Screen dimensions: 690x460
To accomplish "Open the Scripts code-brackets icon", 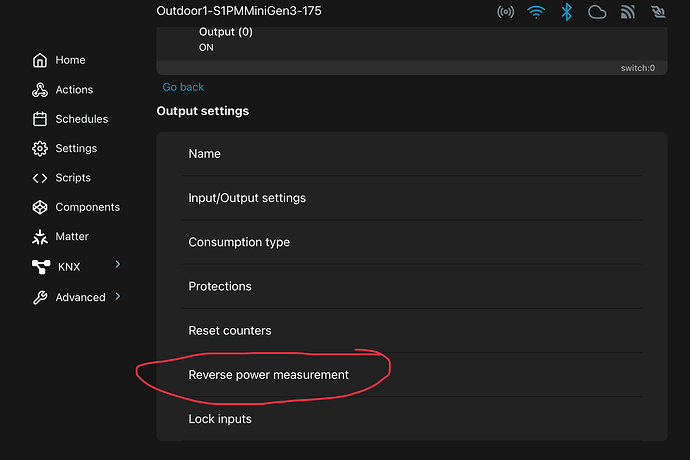I will pyautogui.click(x=40, y=178).
